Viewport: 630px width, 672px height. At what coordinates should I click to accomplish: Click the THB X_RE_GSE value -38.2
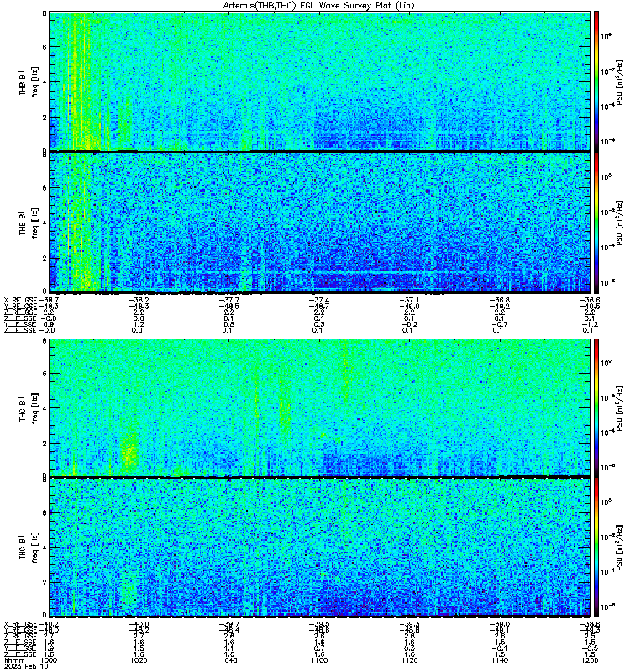(139, 301)
